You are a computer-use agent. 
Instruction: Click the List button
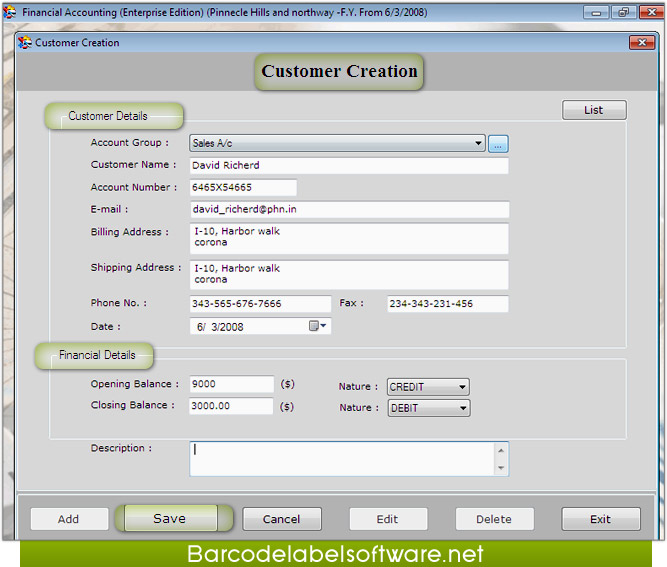click(x=594, y=110)
